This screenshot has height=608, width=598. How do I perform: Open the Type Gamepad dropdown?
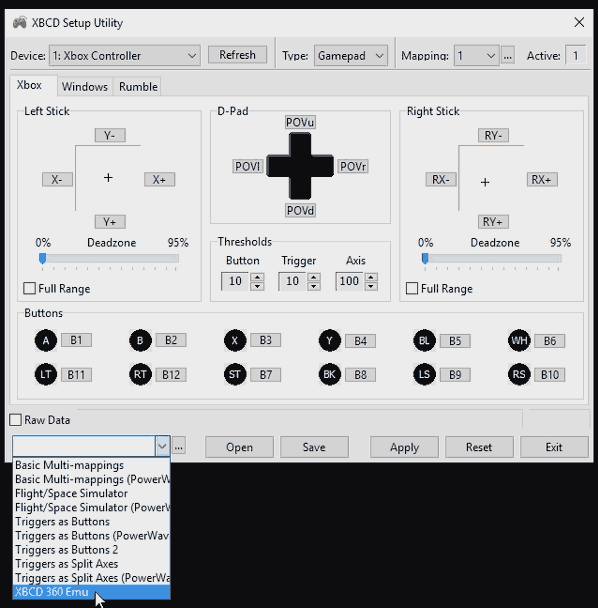[351, 56]
